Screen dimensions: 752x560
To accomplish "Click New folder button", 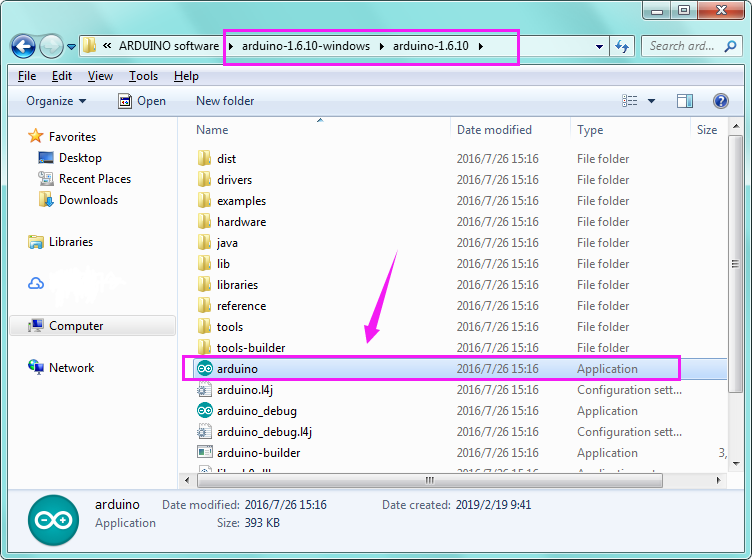I will pos(225,101).
